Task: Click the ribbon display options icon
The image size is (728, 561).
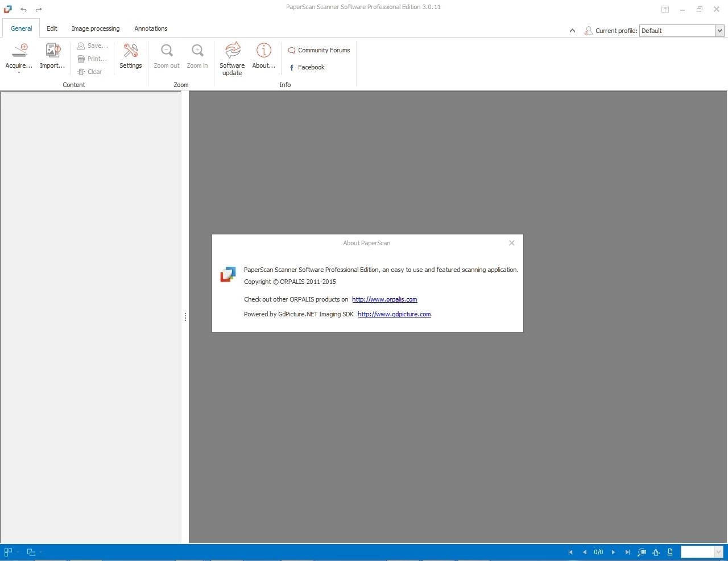Action: (x=665, y=9)
